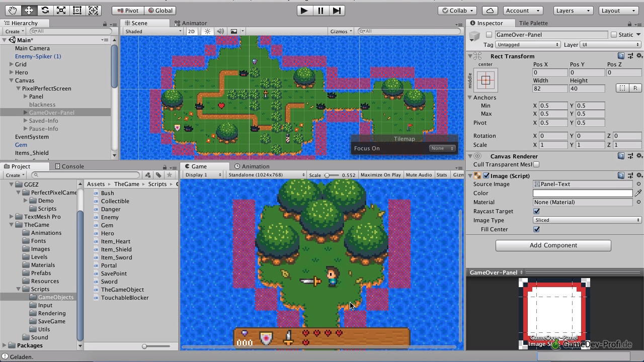Open the Image Type Sliced dropdown

tap(587, 220)
